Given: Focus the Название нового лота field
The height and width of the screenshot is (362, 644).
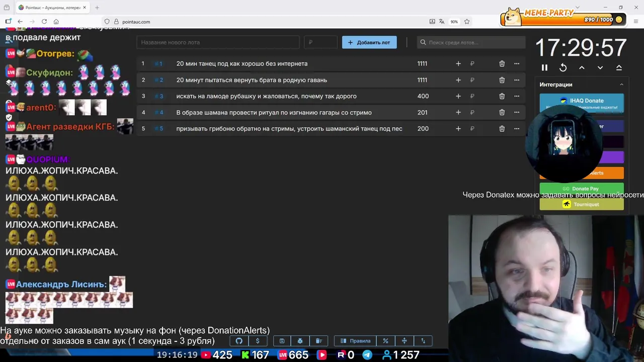Looking at the screenshot, I should coord(218,42).
